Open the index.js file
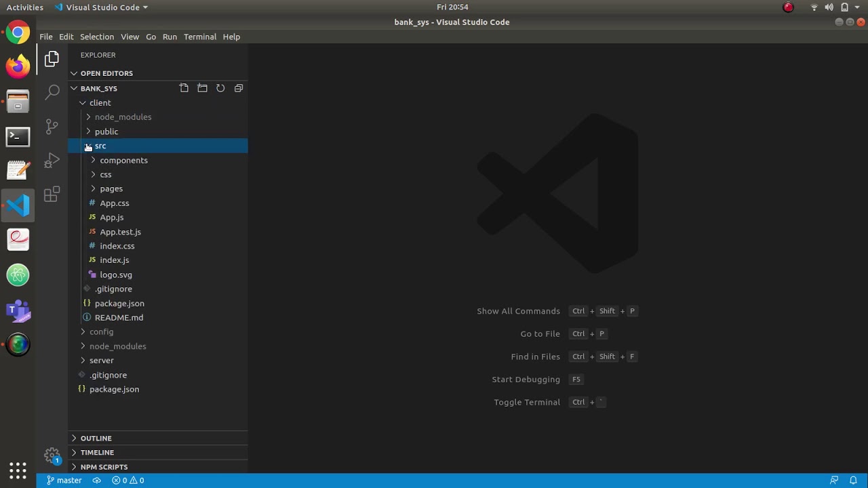Viewport: 868px width, 488px height. (158, 260)
